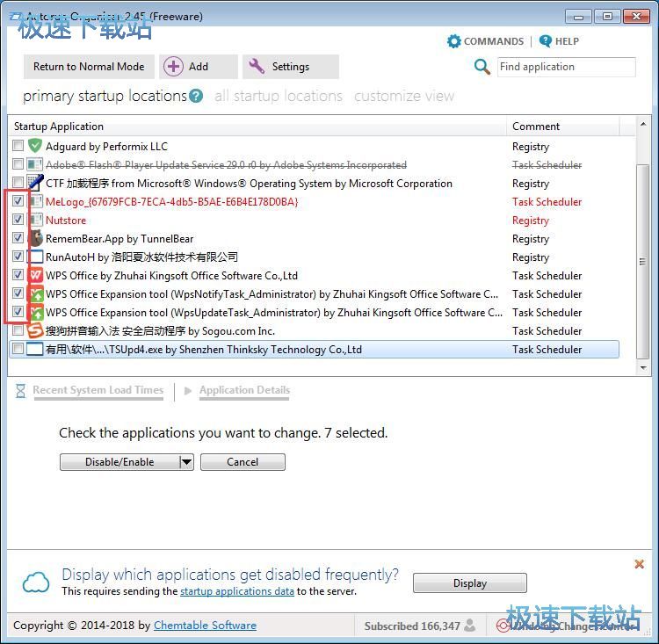Screen dimensions: 659x644
Task: Click the Adobe Flash Player row icon
Action: (x=35, y=164)
